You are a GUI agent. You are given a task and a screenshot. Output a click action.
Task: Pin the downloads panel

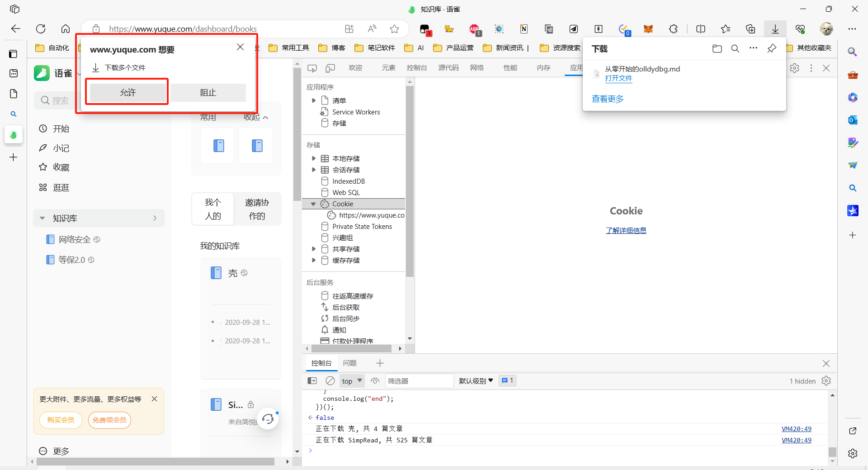[772, 49]
